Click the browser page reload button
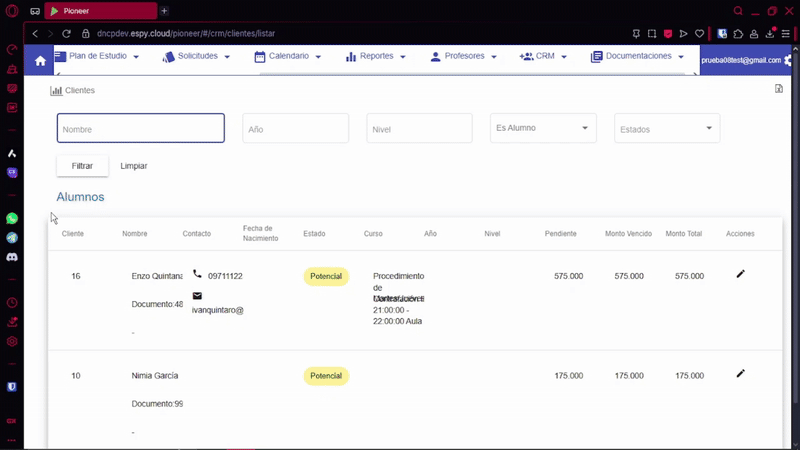The height and width of the screenshot is (450, 800). 67,33
